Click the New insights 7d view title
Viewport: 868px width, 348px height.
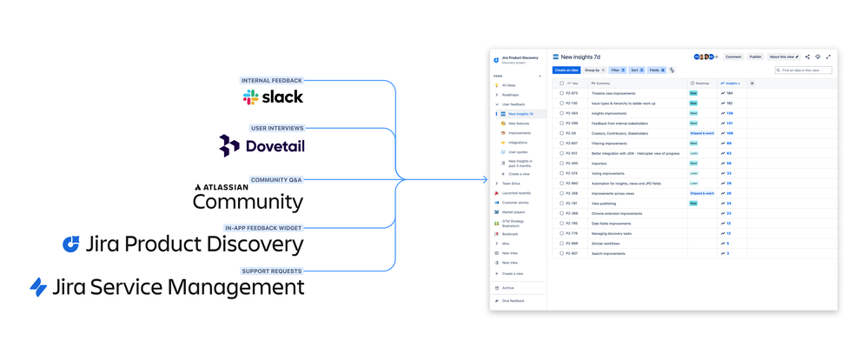580,57
